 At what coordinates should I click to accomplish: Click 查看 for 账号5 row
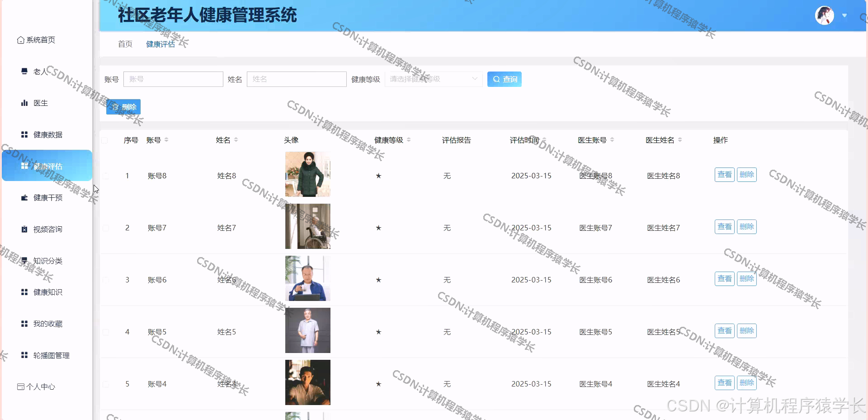tap(725, 331)
